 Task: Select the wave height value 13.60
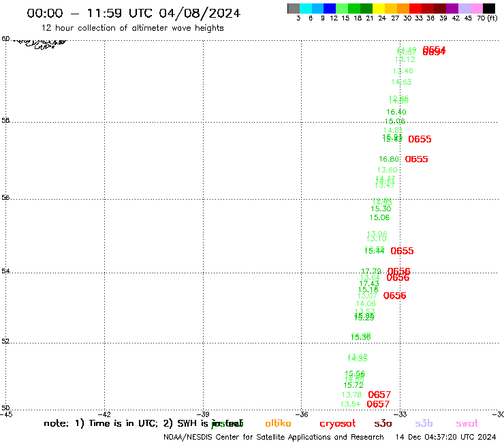click(388, 170)
